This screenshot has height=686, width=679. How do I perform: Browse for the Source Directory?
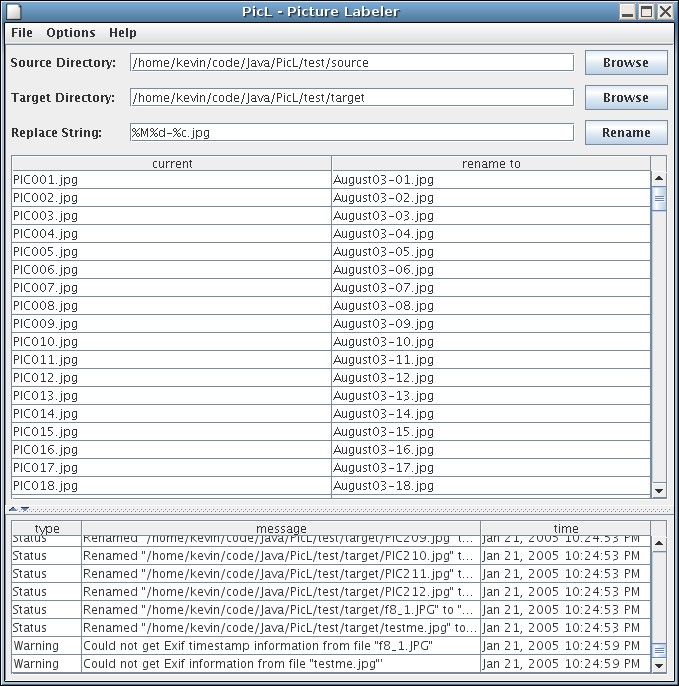click(x=625, y=63)
